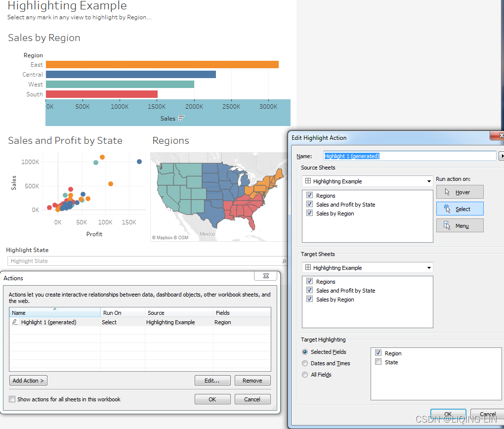Select the orange East bar
504x429 pixels.
click(163, 65)
